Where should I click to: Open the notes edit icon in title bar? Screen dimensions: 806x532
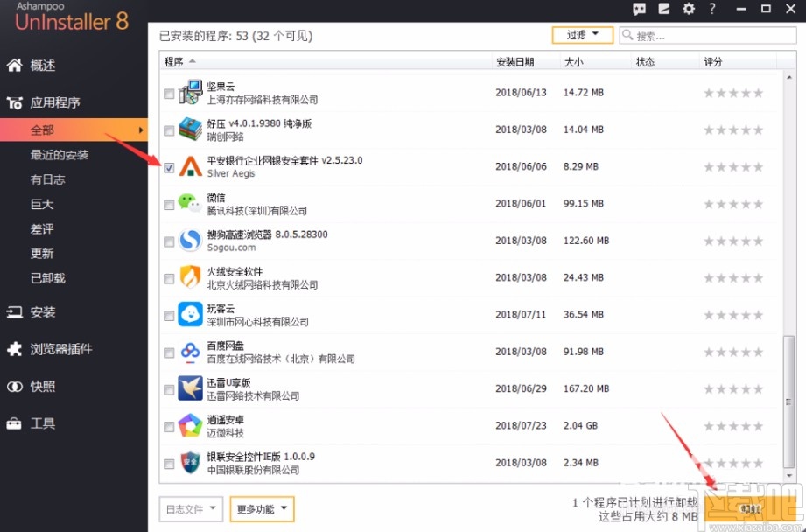coord(664,9)
